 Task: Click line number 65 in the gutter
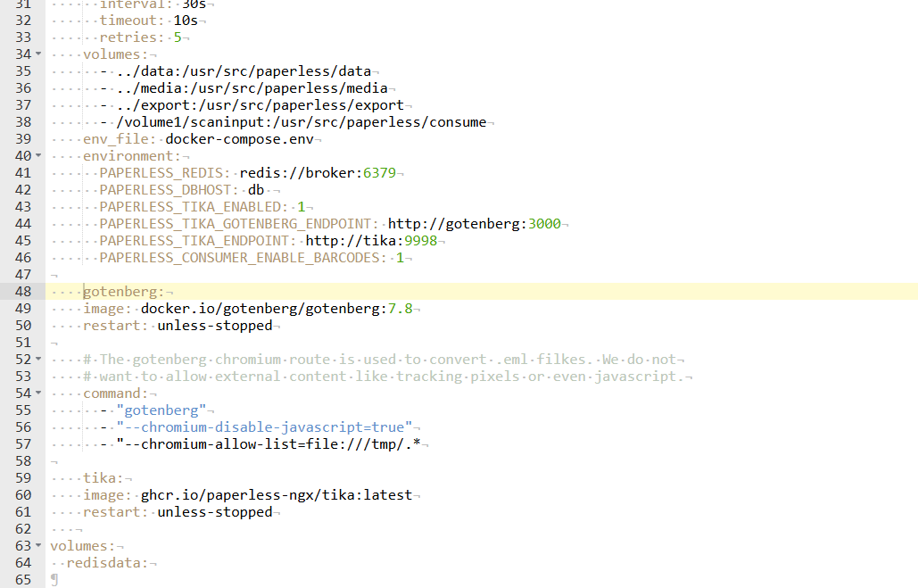(x=23, y=579)
